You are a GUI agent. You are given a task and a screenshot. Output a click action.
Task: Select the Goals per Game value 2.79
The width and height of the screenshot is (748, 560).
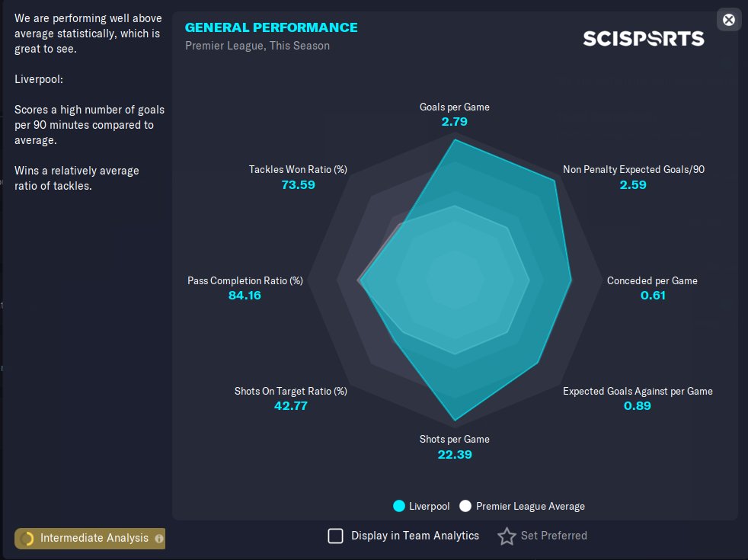(454, 122)
